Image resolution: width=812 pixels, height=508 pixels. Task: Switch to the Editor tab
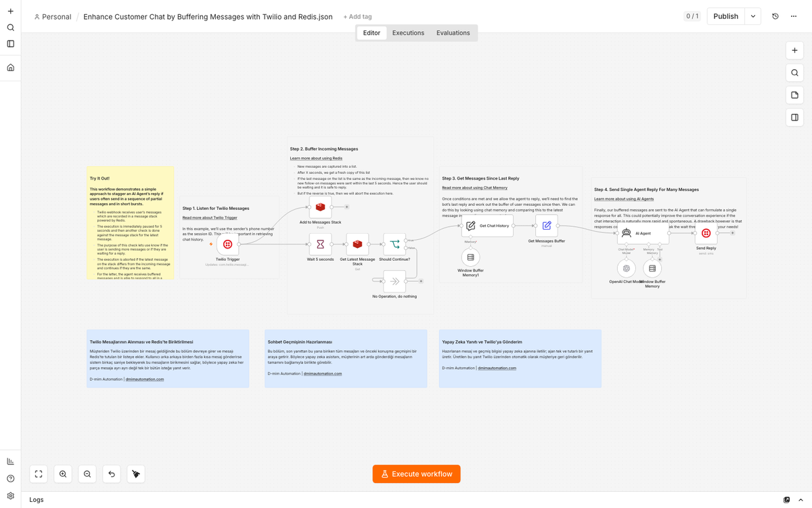pyautogui.click(x=371, y=33)
